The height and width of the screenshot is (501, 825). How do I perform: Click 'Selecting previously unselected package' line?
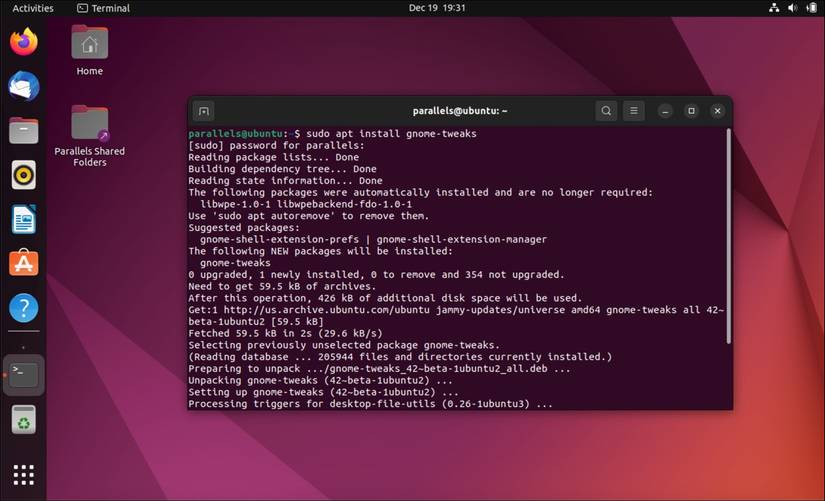344,345
